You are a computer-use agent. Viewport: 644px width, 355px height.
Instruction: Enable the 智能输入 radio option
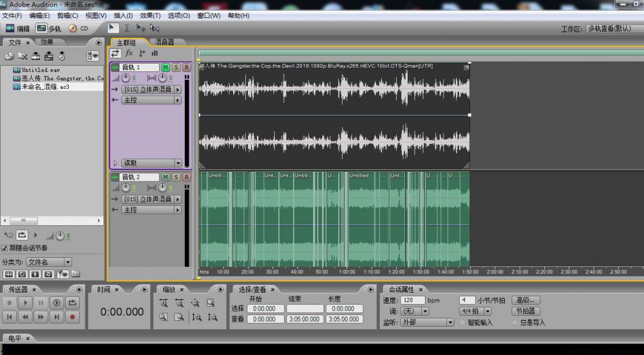click(463, 323)
